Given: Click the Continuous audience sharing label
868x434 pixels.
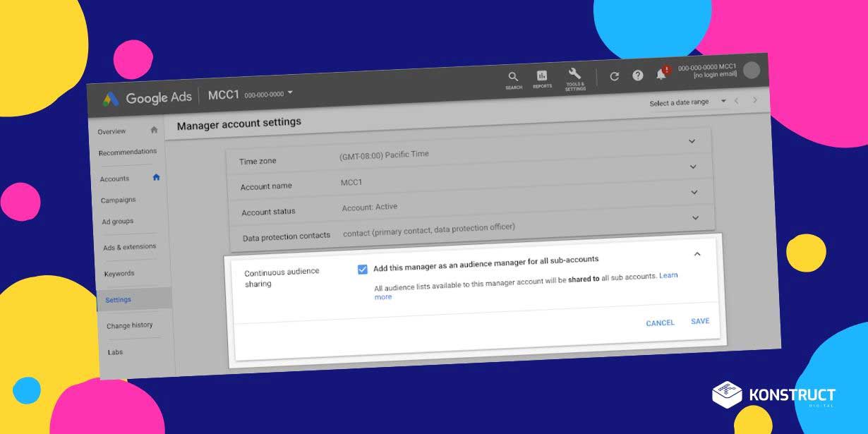Looking at the screenshot, I should [282, 277].
